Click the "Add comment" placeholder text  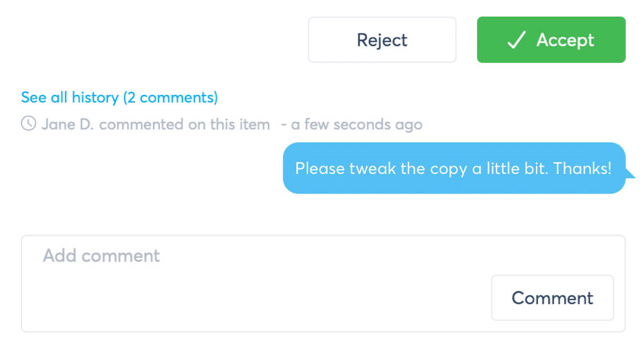(101, 256)
